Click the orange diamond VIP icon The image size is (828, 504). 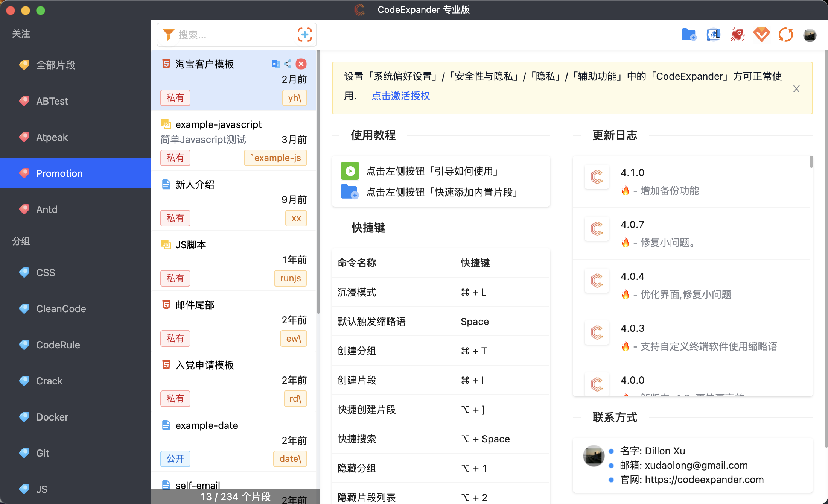(x=761, y=35)
